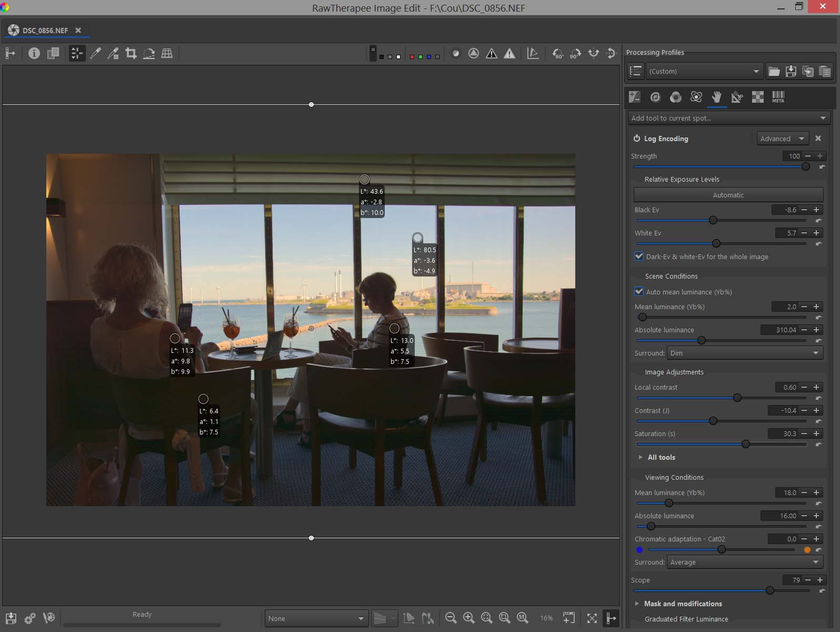Toggle Log Encoding power button

coord(637,139)
